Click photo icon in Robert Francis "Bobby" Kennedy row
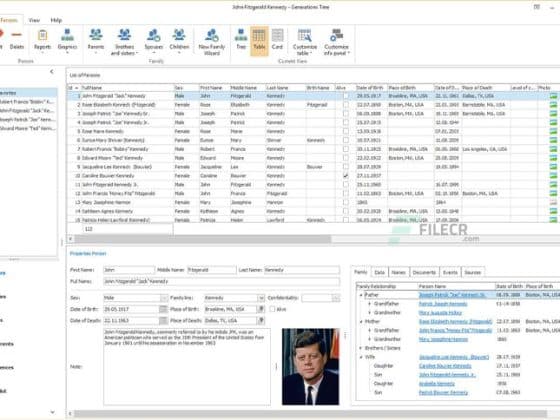 (553, 149)
